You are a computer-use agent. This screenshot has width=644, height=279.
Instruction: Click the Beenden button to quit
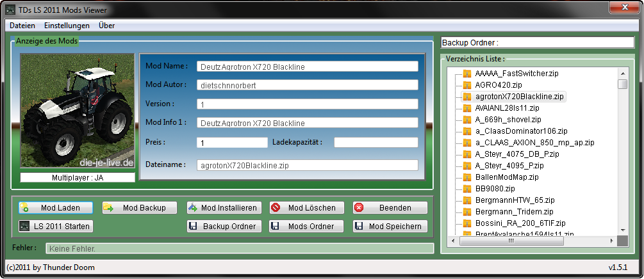tap(390, 207)
